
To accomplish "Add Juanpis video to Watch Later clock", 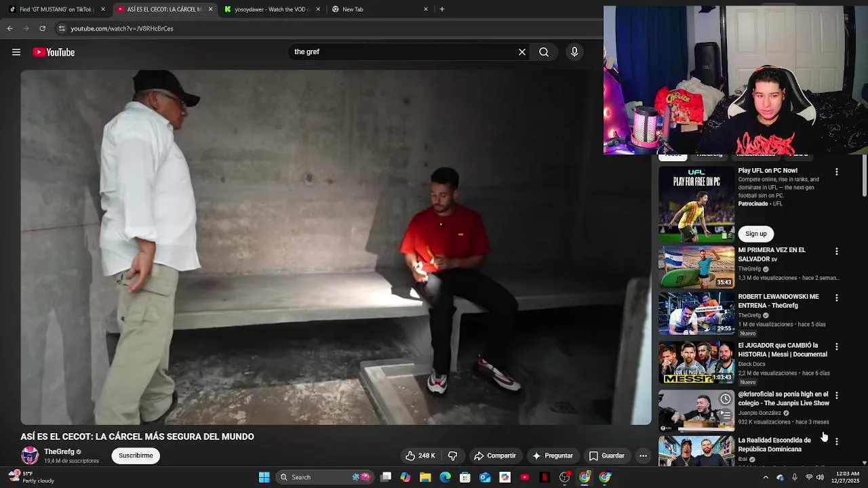I will tap(726, 399).
